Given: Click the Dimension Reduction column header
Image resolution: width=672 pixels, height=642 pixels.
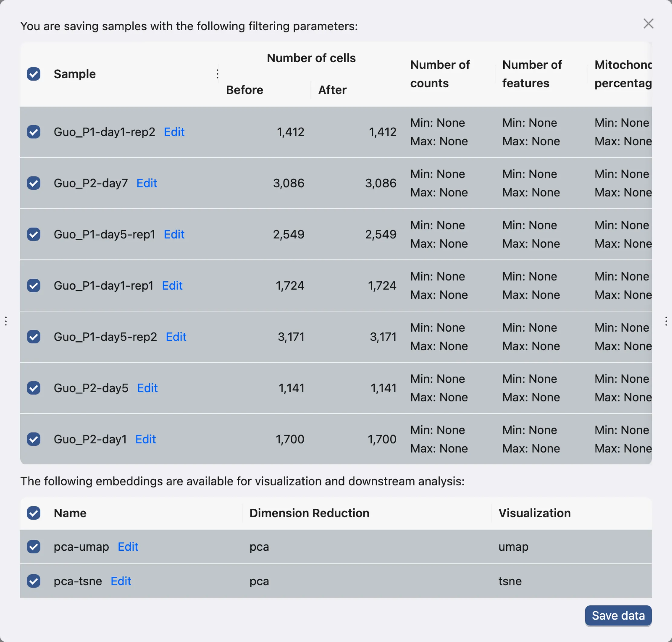Looking at the screenshot, I should click(x=309, y=513).
